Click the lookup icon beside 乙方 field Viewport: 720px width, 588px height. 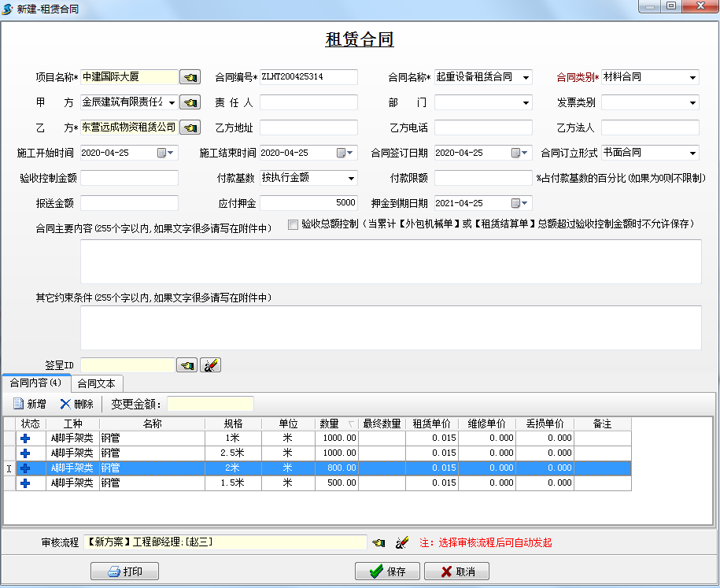(x=190, y=128)
